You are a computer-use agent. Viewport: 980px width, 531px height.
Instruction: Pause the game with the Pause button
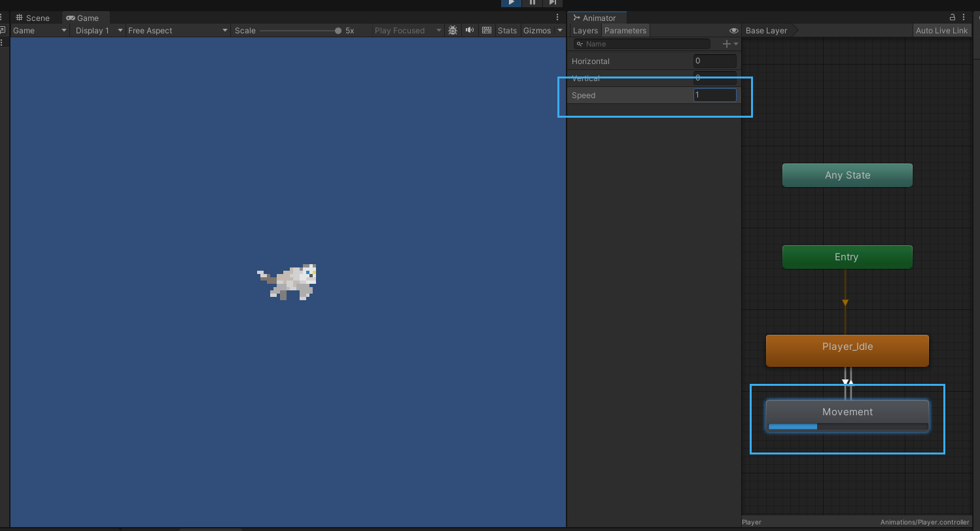coord(532,3)
